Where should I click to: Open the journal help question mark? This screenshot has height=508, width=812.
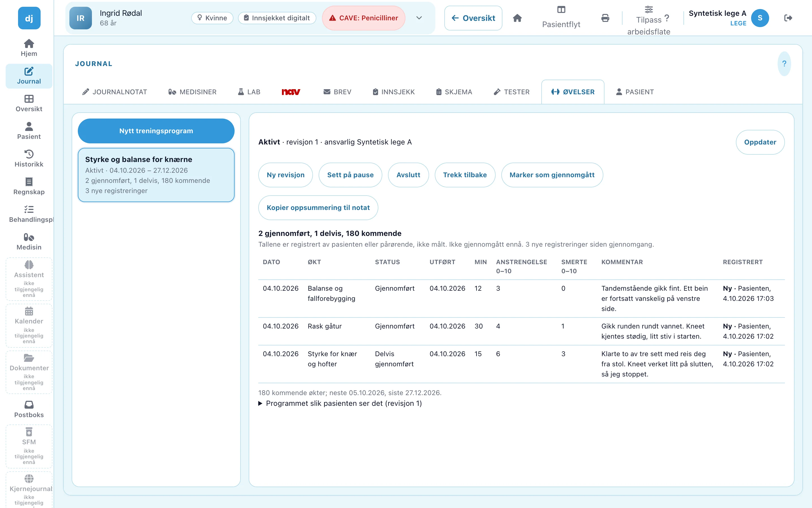784,63
